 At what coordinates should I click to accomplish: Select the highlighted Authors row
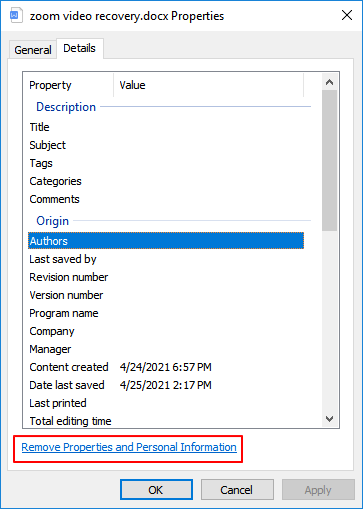pos(166,241)
